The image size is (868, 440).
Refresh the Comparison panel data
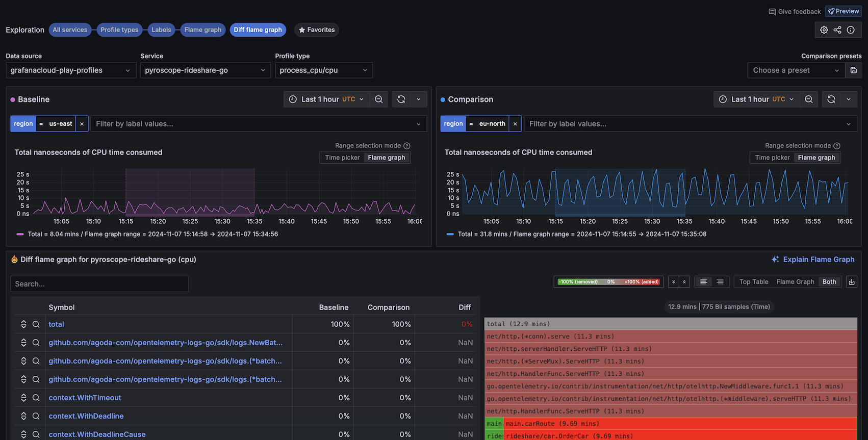coord(831,99)
